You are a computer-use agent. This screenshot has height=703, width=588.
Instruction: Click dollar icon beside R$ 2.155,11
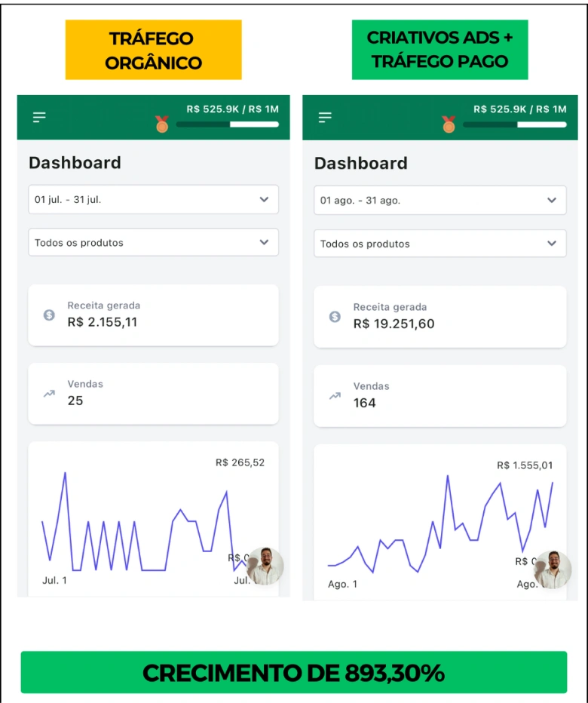point(49,315)
